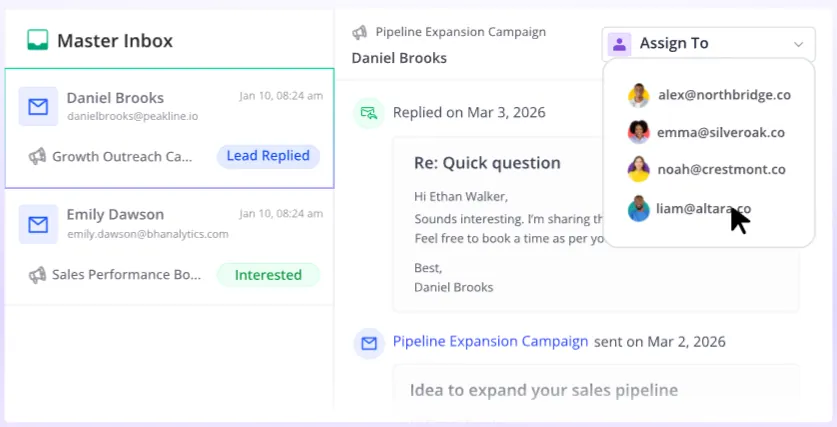Image resolution: width=837 pixels, height=427 pixels.
Task: Click avatar of noah@crestmont.co
Action: (638, 170)
